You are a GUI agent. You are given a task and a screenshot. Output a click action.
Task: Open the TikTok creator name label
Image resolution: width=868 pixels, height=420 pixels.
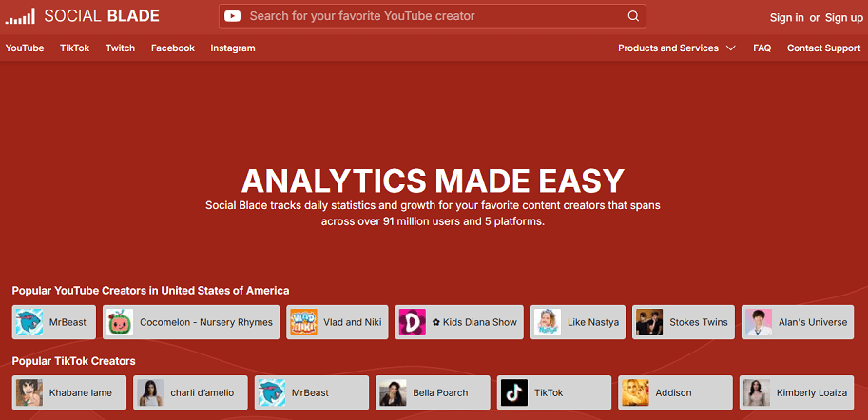pos(549,392)
